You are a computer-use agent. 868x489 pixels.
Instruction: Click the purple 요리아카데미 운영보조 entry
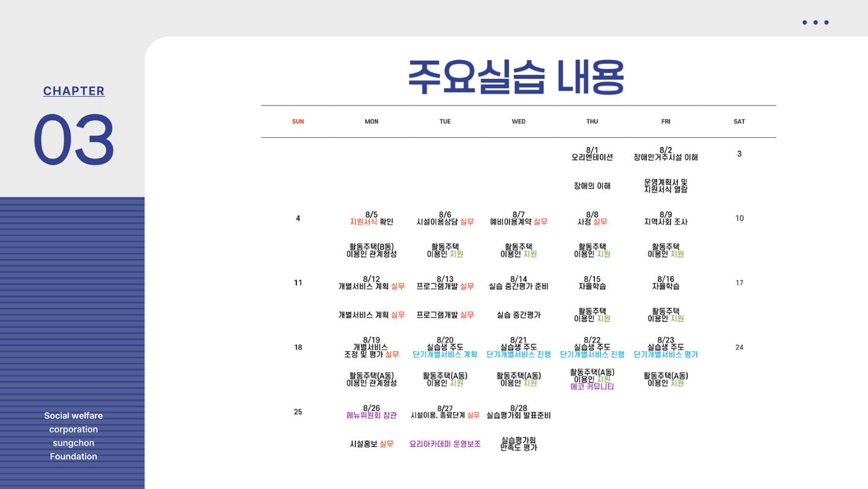tap(445, 444)
